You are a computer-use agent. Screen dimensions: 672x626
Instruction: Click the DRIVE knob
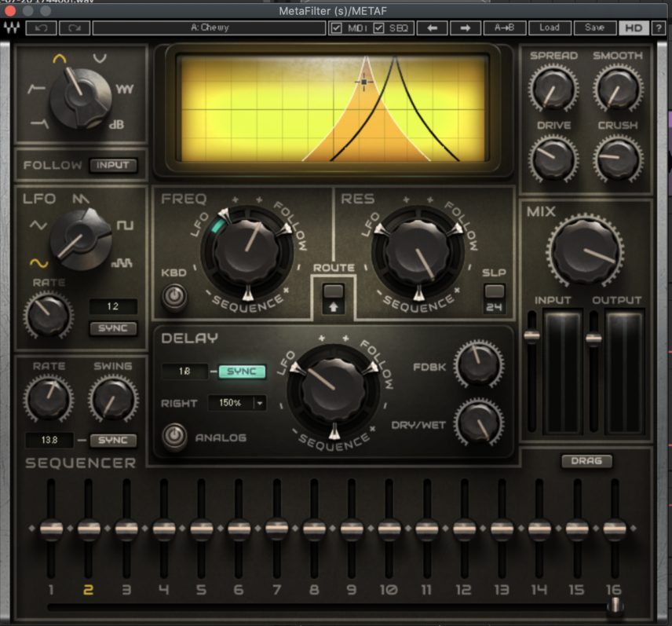click(x=553, y=159)
